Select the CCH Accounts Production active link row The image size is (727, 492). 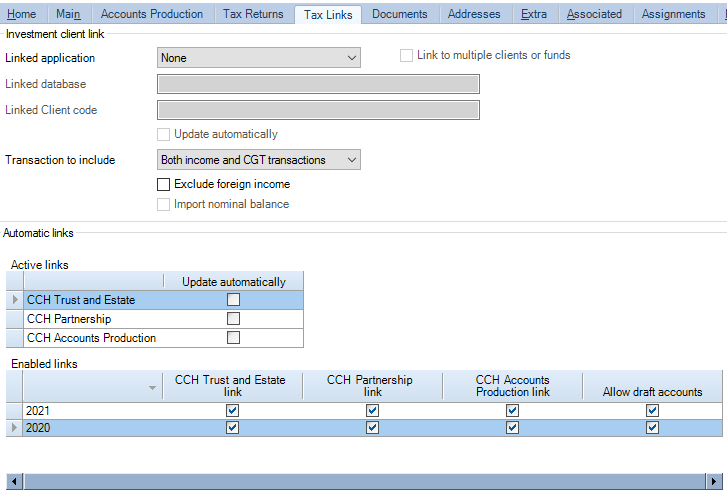click(x=154, y=338)
